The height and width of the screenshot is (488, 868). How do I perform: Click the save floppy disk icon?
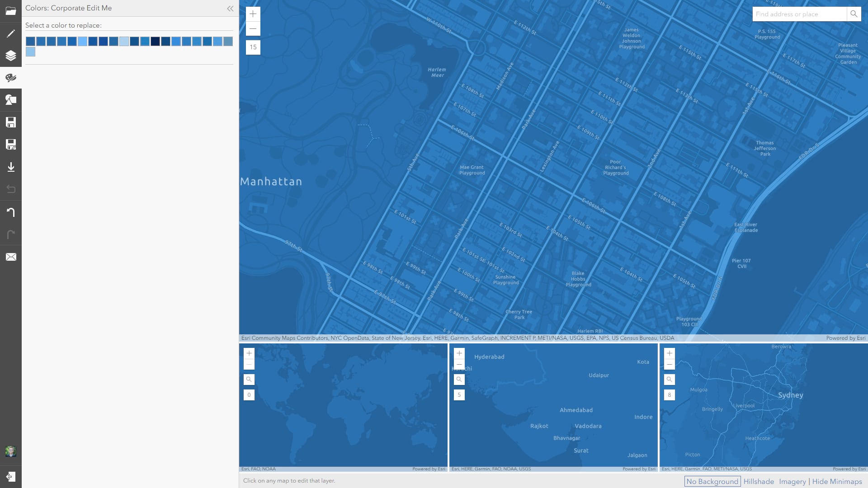(11, 122)
